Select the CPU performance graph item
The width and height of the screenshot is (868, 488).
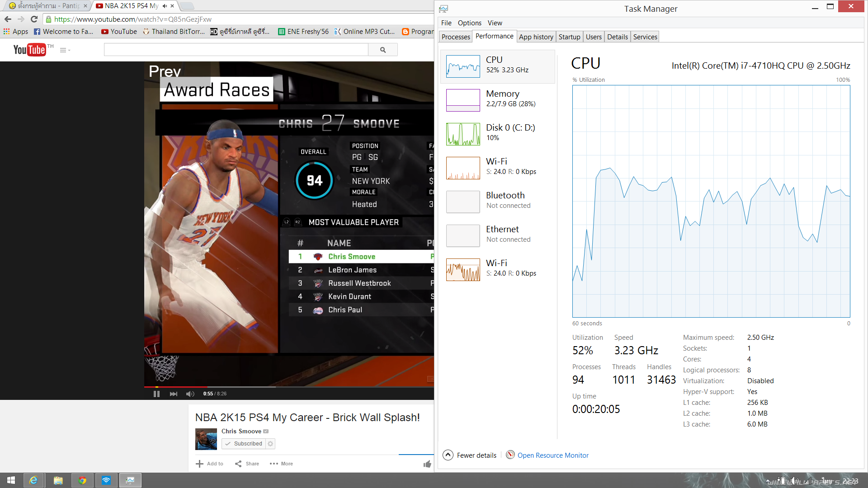(498, 66)
